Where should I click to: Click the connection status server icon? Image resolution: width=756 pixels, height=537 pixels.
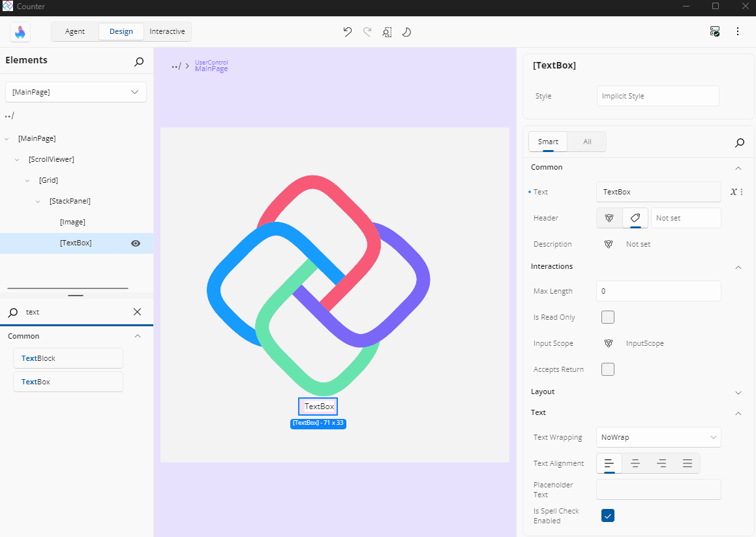(x=715, y=31)
